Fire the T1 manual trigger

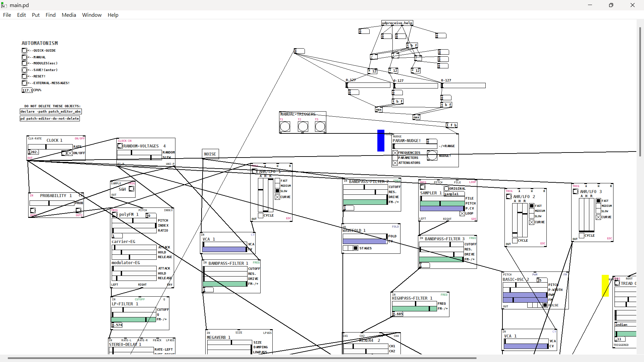click(285, 127)
